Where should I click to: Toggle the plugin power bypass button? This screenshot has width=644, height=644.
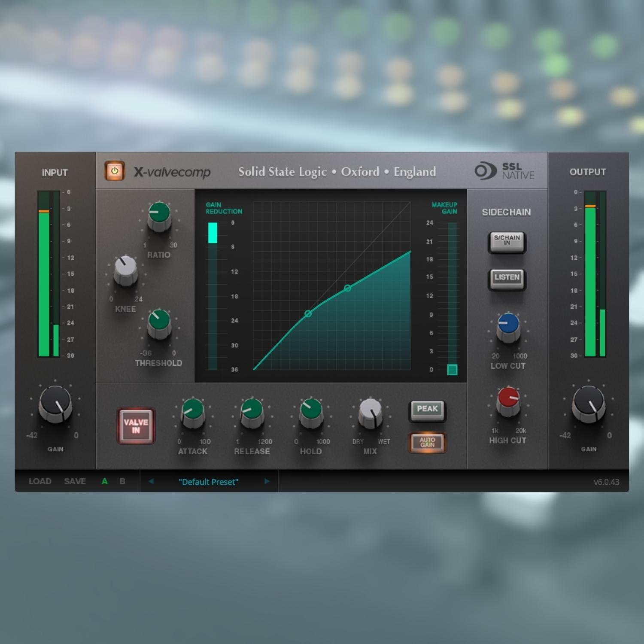click(x=114, y=171)
